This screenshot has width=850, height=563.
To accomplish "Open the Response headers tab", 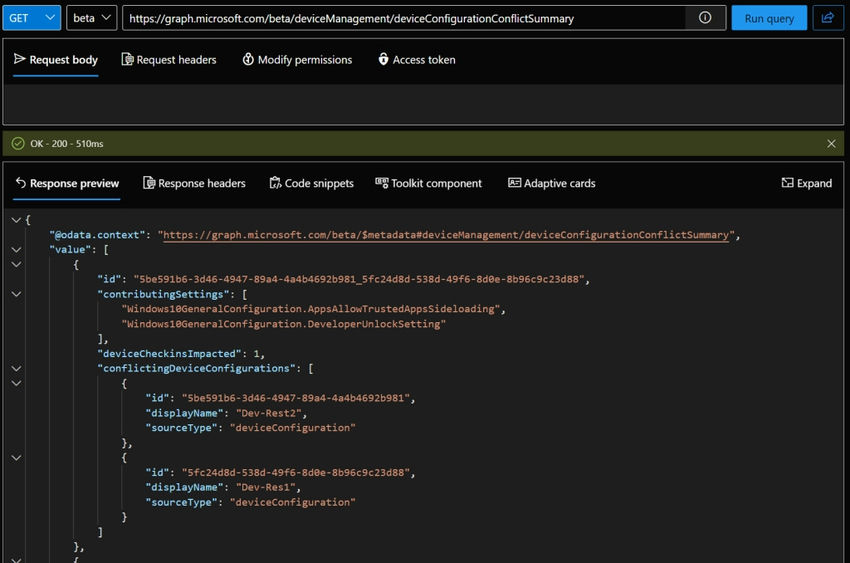I will (194, 183).
